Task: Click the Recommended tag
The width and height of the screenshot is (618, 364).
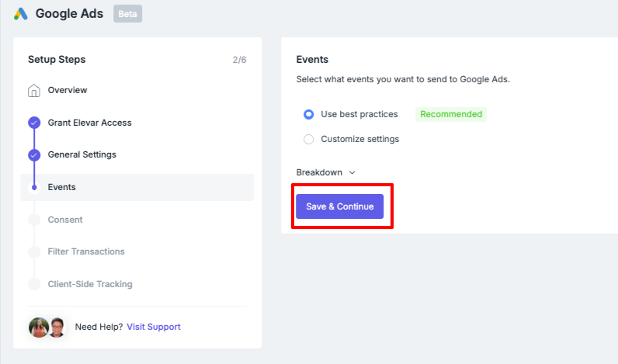Action: pyautogui.click(x=451, y=114)
